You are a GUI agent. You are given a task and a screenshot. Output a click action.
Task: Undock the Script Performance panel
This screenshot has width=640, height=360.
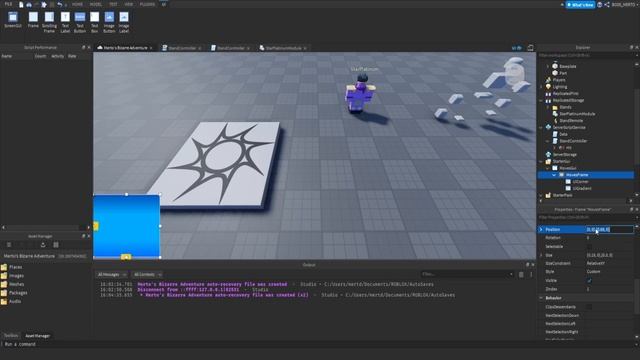83,47
